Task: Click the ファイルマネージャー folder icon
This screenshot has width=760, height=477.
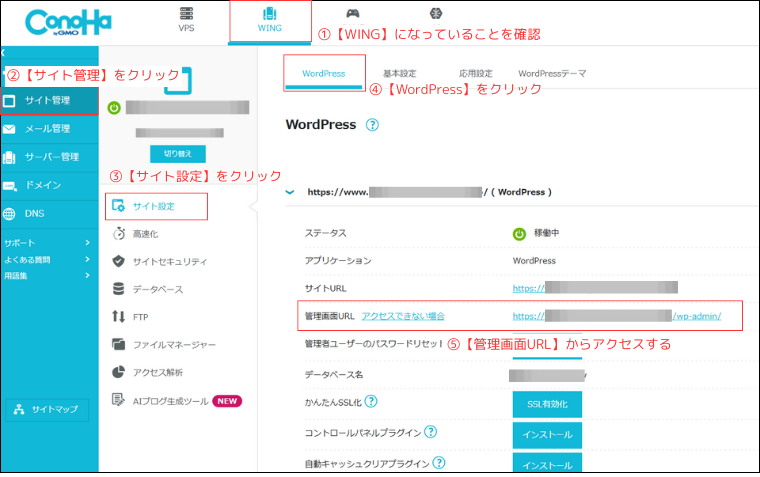Action: [x=118, y=344]
